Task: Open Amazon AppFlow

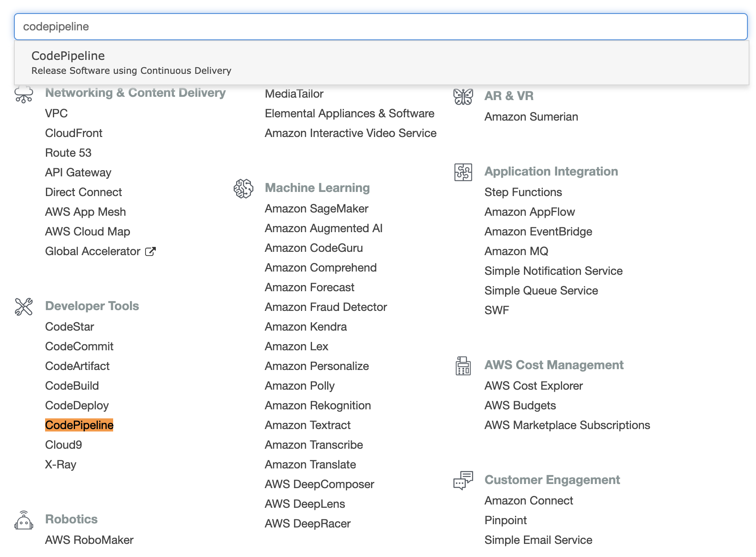Action: point(530,212)
